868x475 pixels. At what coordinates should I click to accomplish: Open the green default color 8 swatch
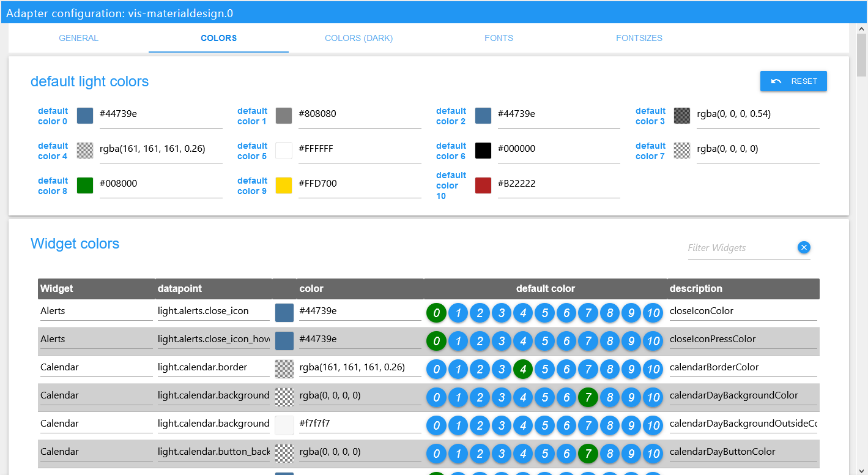(x=85, y=185)
